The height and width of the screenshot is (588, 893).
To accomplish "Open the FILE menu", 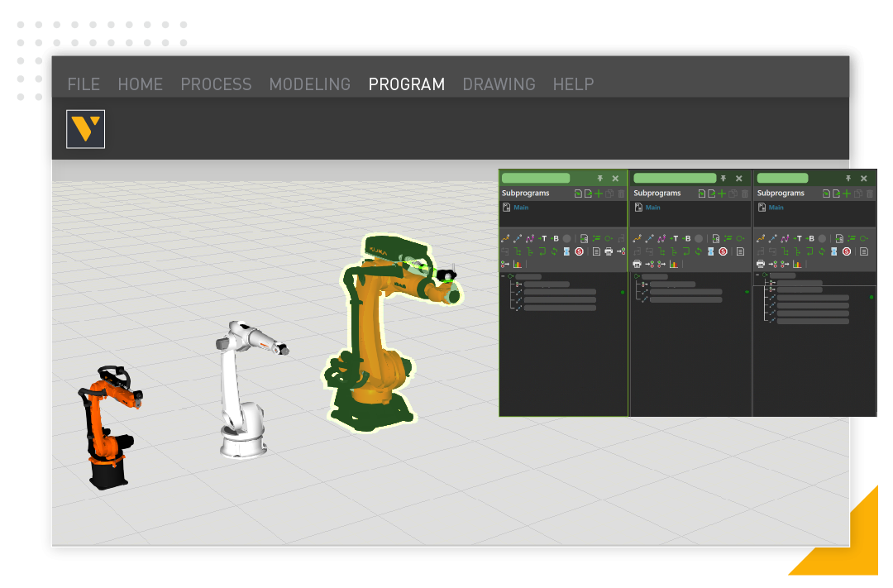I will 84,84.
